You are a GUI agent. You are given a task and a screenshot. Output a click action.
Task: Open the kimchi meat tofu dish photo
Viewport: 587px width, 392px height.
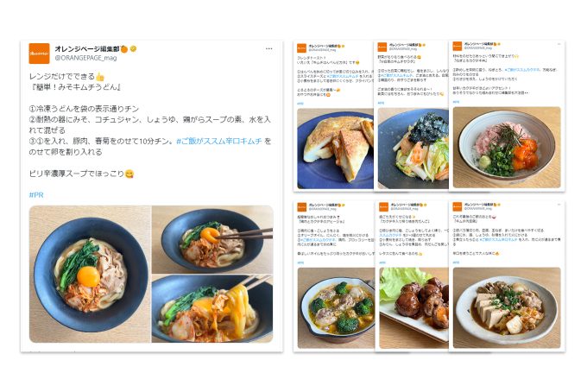pos(507,307)
